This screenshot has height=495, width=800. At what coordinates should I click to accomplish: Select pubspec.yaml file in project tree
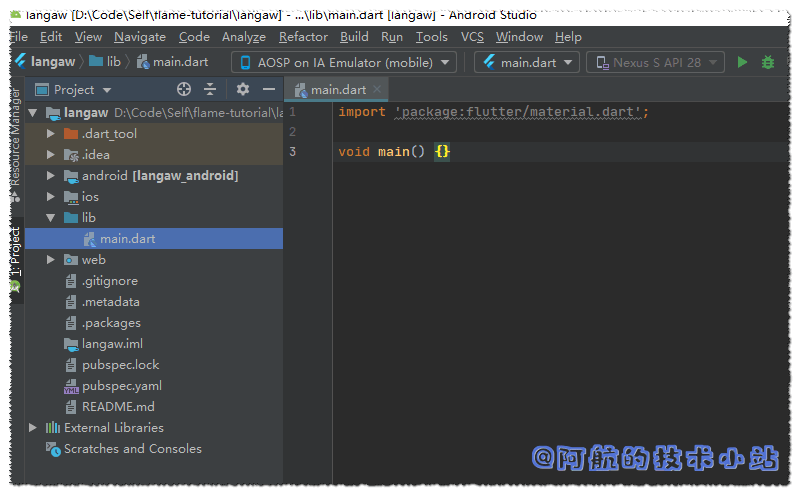click(x=121, y=386)
